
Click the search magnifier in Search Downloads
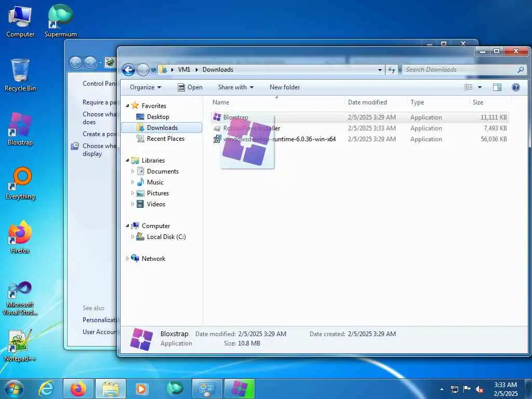pos(521,70)
